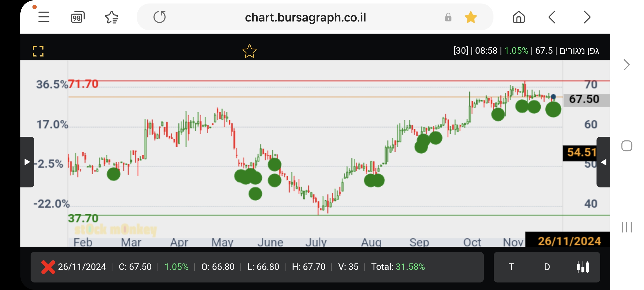The width and height of the screenshot is (644, 290).
Task: Reload the page with refresh icon
Action: pyautogui.click(x=160, y=17)
